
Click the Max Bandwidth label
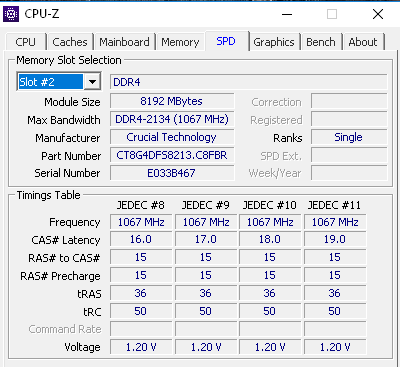pyautogui.click(x=64, y=120)
